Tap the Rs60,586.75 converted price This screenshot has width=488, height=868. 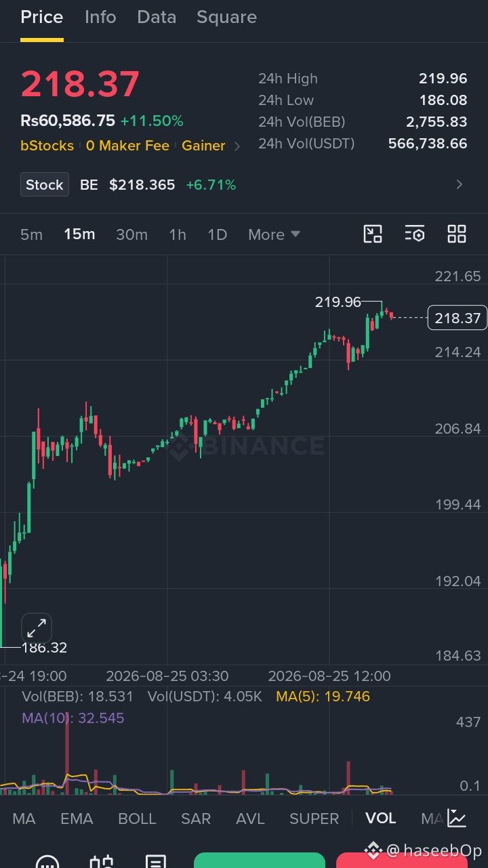[x=68, y=121]
